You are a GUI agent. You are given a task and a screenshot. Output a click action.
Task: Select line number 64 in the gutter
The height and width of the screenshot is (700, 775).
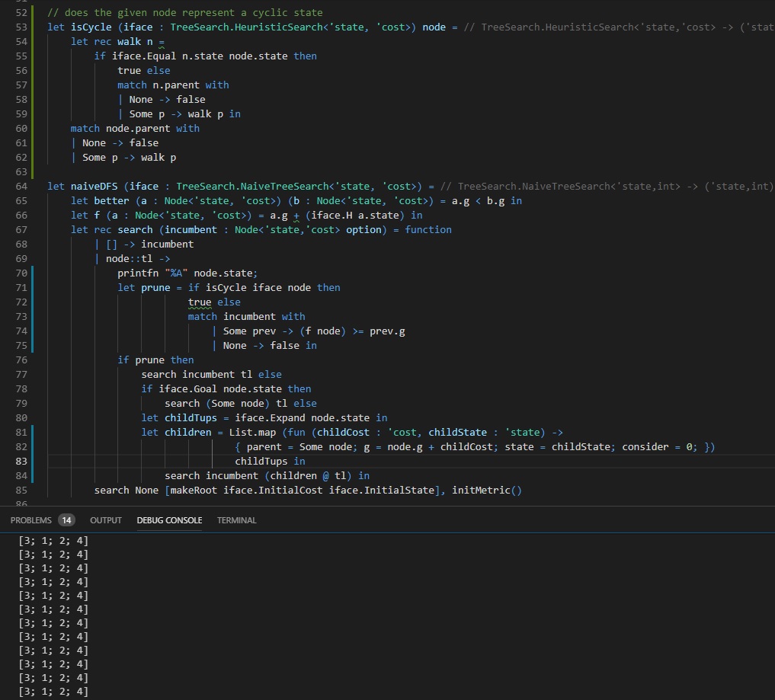21,187
